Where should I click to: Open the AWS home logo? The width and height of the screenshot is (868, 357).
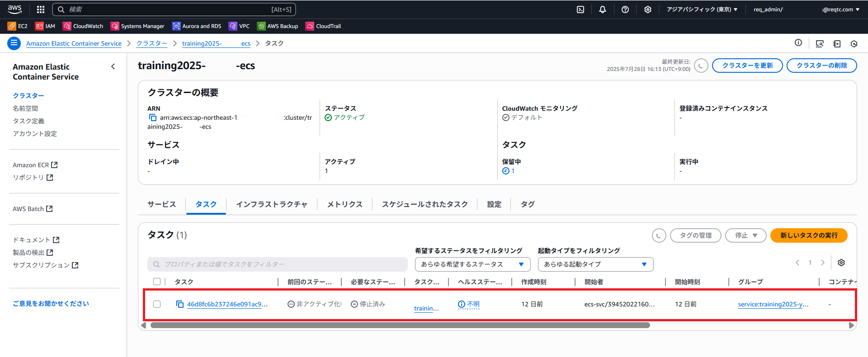coord(14,9)
